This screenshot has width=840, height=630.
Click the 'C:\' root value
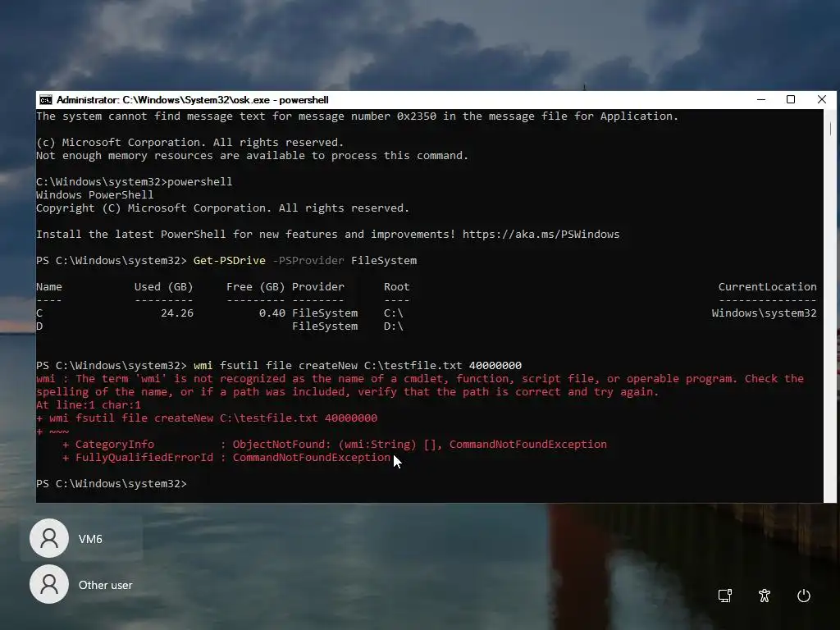(393, 313)
